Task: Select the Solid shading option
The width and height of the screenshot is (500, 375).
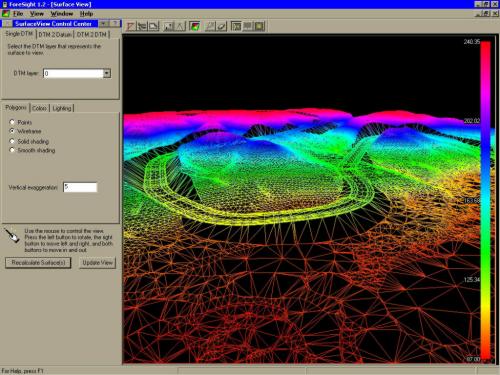Action: (x=12, y=141)
